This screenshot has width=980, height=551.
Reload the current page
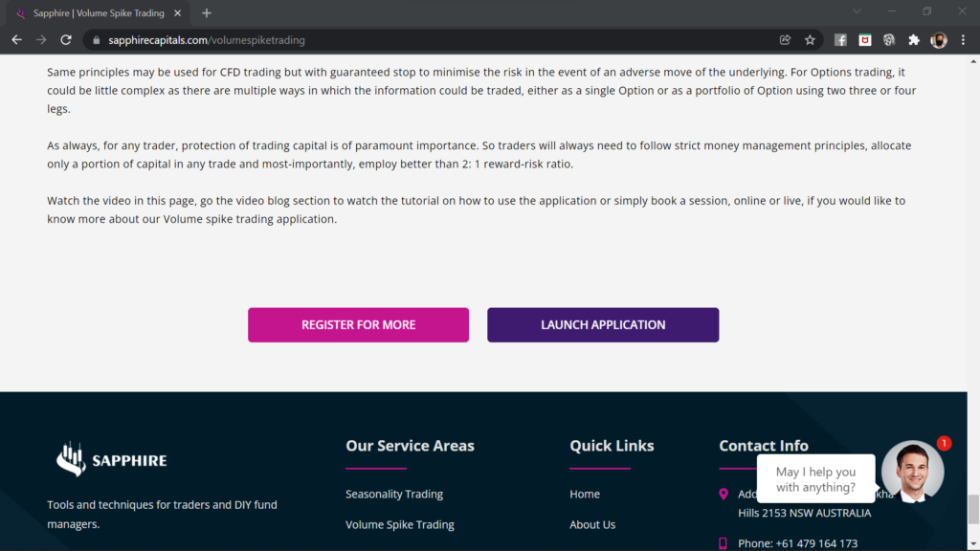point(66,40)
